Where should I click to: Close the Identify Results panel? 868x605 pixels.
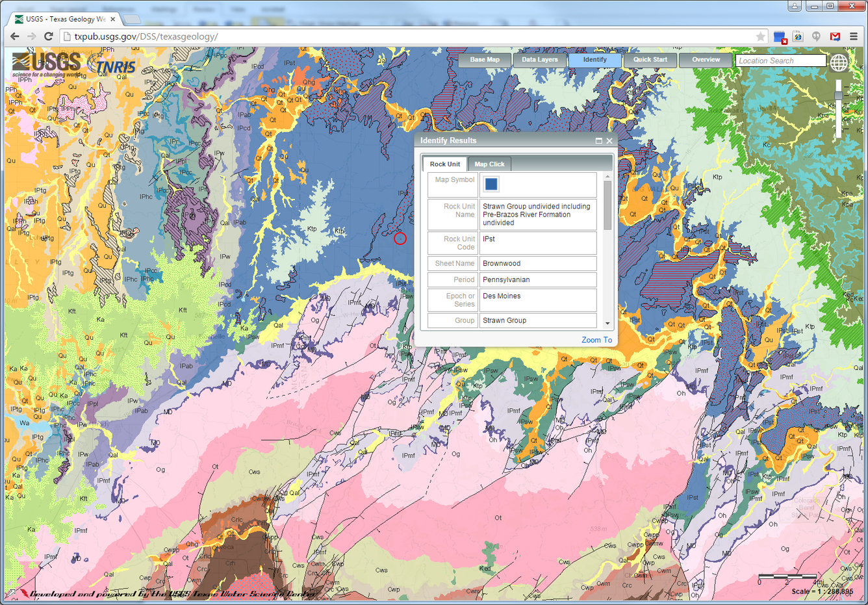tap(609, 140)
